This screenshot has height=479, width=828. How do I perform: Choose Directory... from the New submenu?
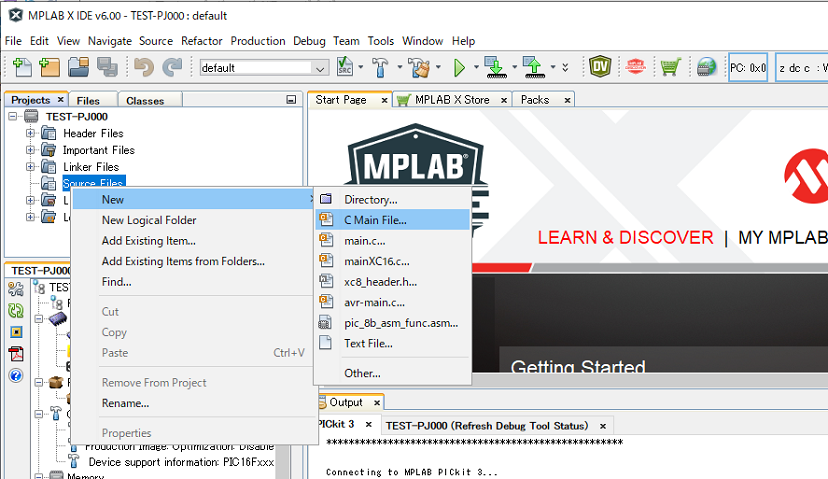coord(392,200)
